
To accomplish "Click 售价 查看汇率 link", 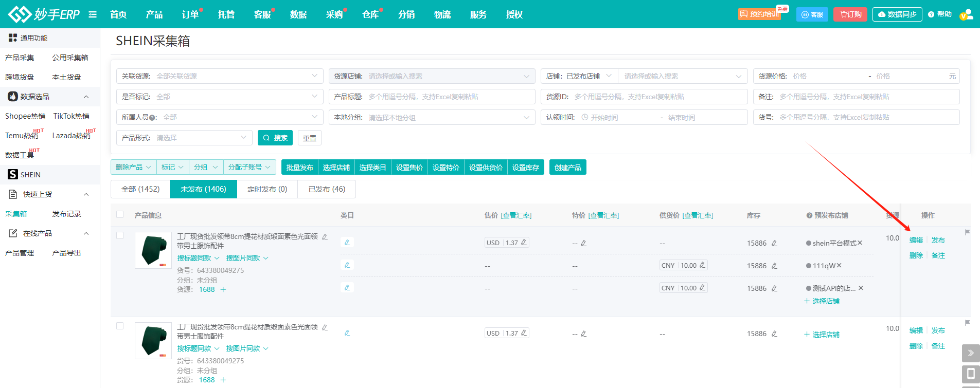I will click(516, 215).
